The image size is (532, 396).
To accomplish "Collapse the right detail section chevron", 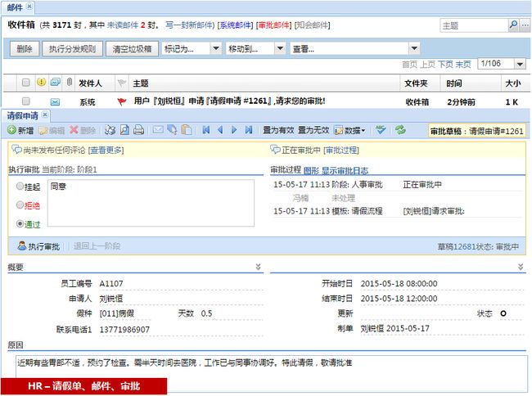I will 521,267.
